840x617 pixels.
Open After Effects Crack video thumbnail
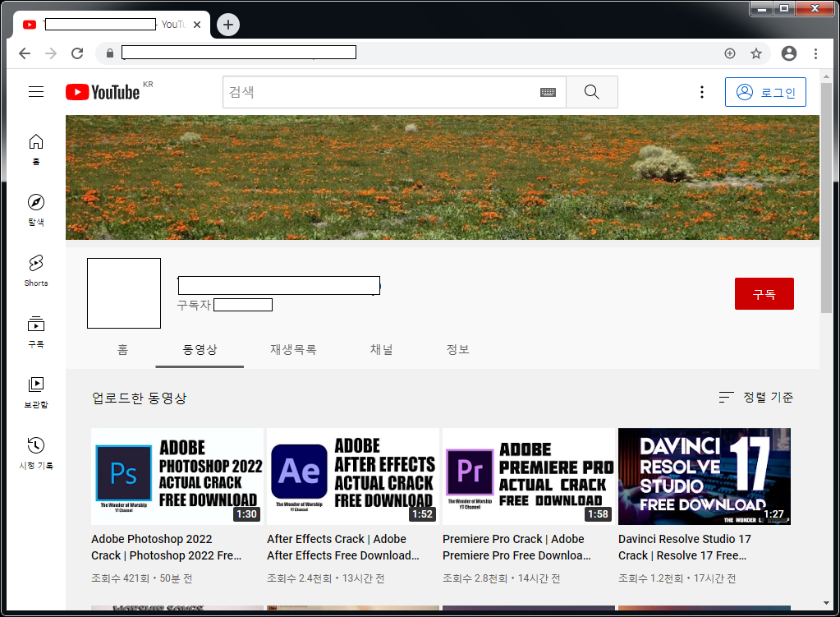(353, 476)
